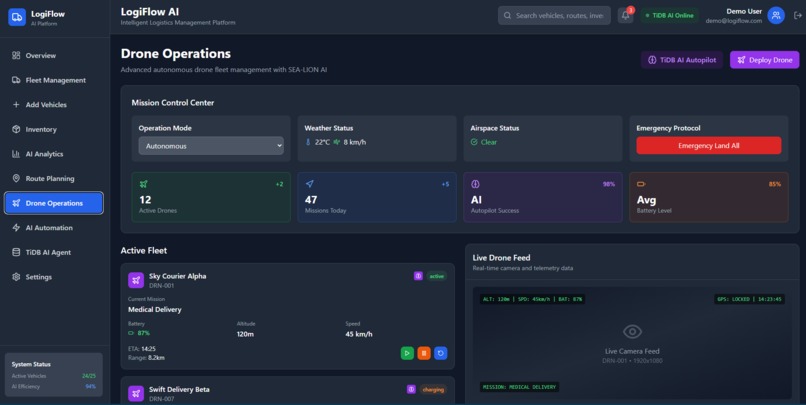Viewport: 806px width, 405px height.
Task: Click the LogiFlow truck logo icon
Action: (x=17, y=17)
